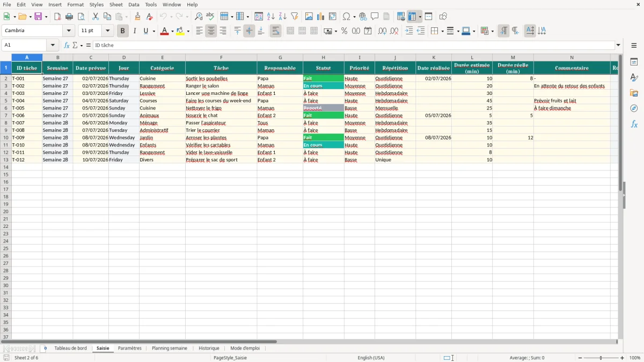Click the 100% zoom level
The width and height of the screenshot is (644, 362).
point(635,358)
